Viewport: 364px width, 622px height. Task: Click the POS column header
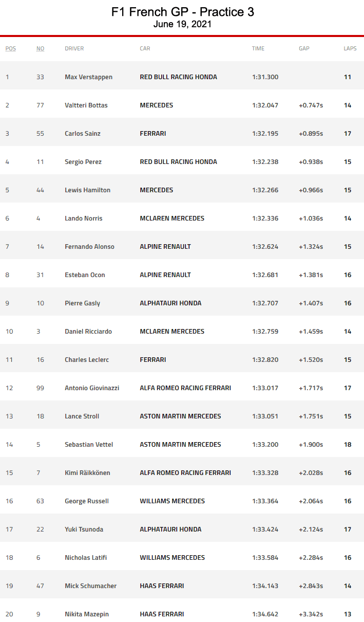[x=11, y=48]
